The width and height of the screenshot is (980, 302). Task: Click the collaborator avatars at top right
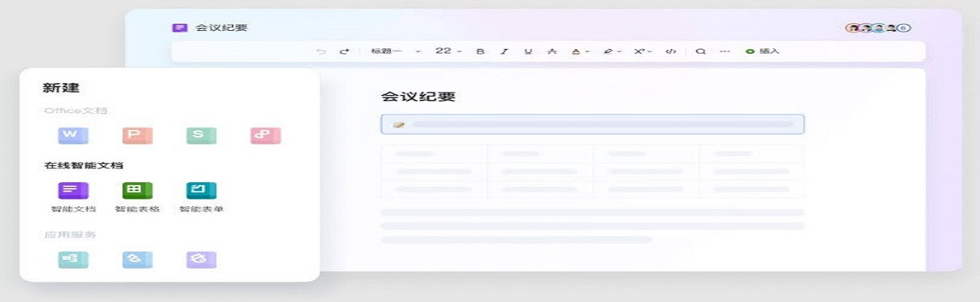click(x=878, y=28)
